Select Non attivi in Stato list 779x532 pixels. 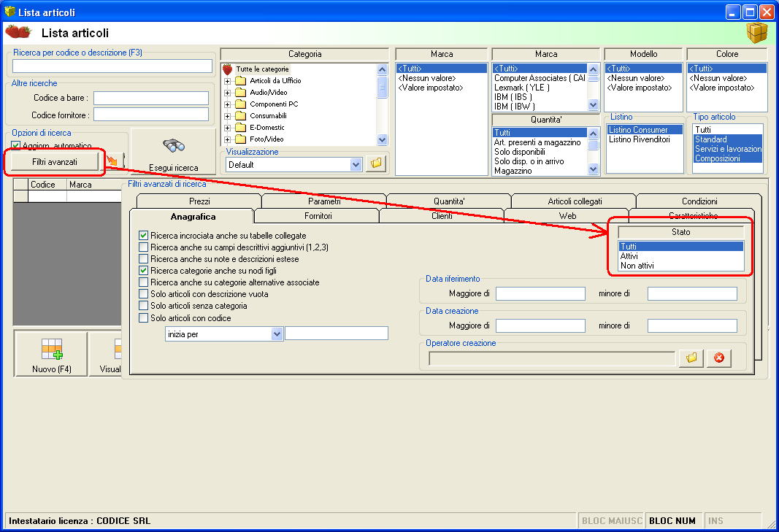pyautogui.click(x=680, y=266)
